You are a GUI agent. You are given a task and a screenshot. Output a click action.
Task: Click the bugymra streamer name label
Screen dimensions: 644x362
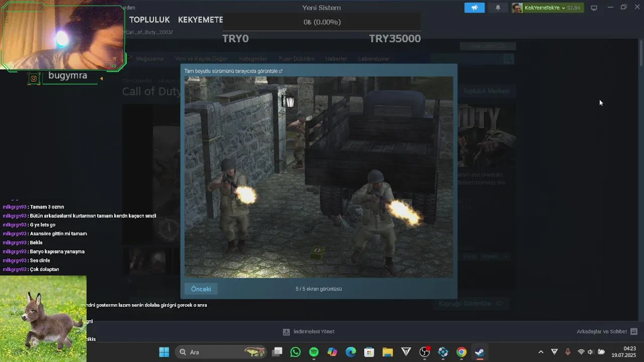pos(68,76)
